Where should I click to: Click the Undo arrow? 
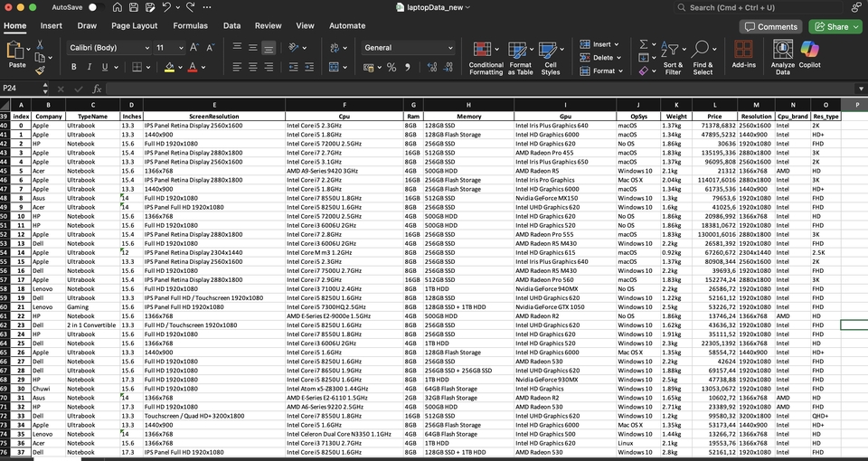[x=166, y=7]
